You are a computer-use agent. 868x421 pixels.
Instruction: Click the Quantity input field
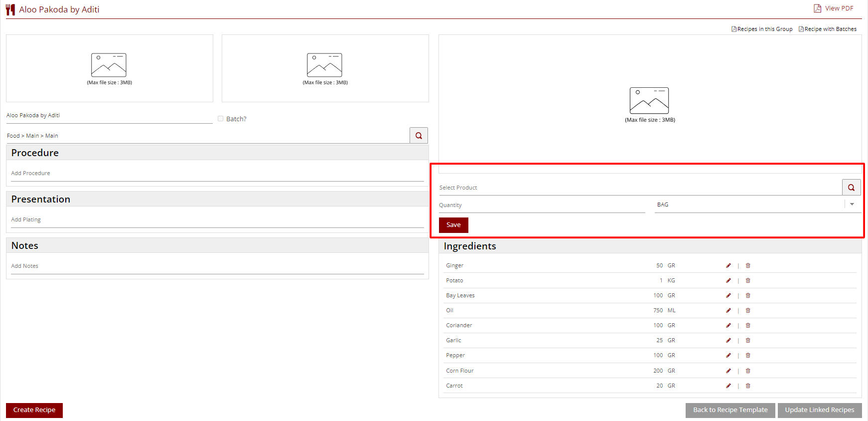tap(542, 205)
